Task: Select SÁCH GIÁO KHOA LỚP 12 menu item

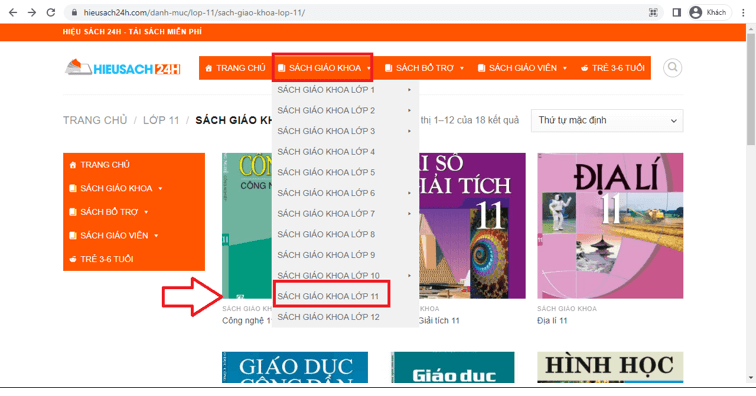Action: coord(345,317)
